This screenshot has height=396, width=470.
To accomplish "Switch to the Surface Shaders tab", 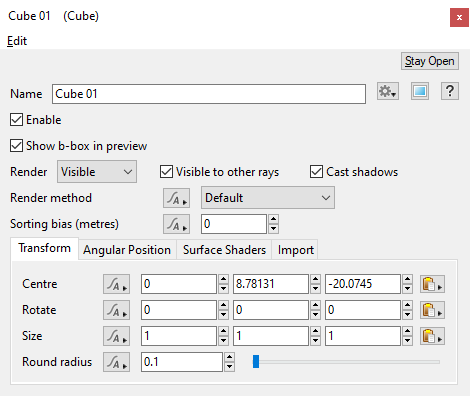I will click(x=224, y=250).
